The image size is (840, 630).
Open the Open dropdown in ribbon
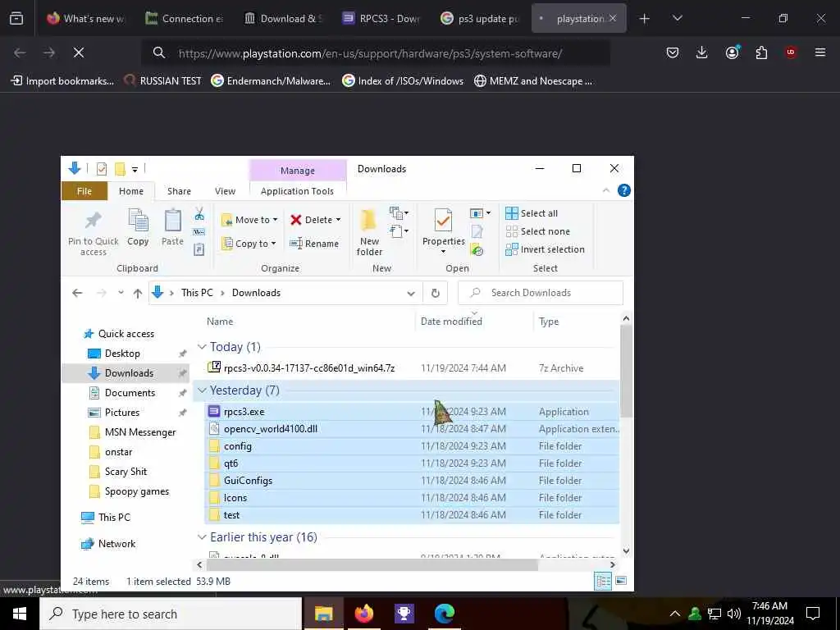tap(480, 213)
